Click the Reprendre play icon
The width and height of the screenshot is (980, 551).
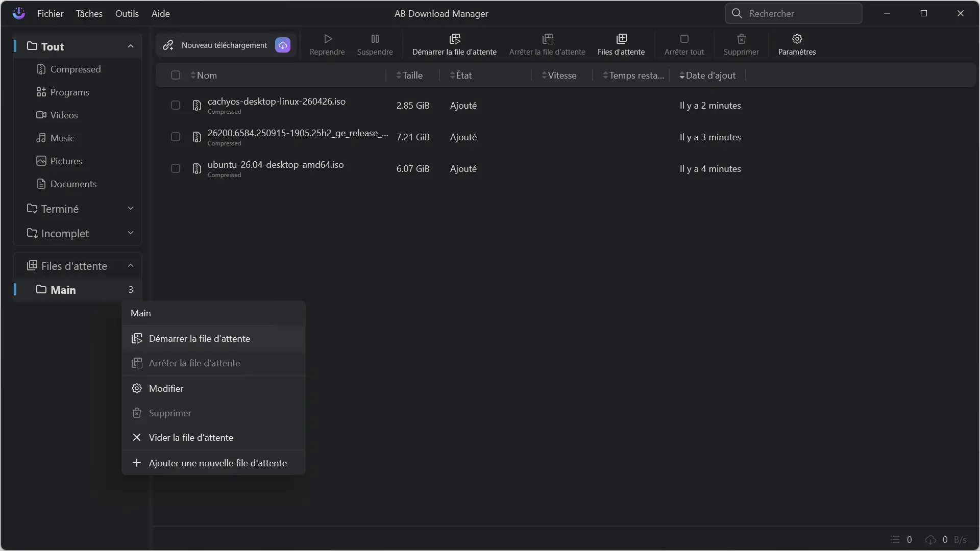tap(328, 39)
